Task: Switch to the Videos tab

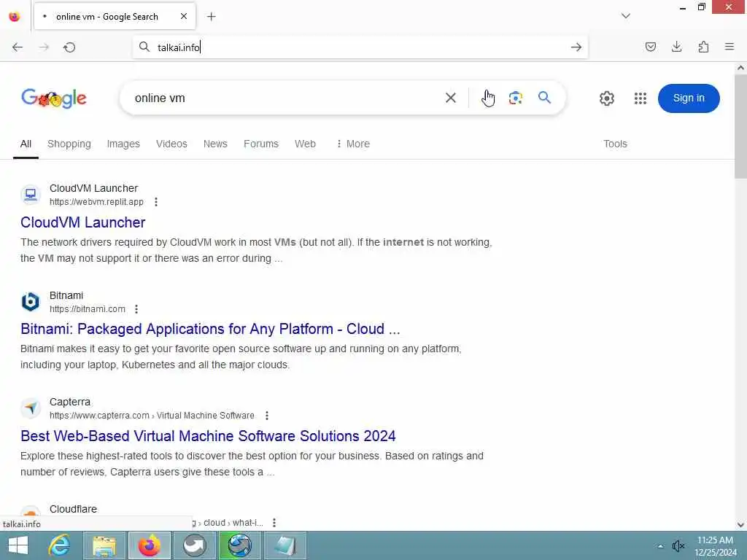Action: pos(171,144)
